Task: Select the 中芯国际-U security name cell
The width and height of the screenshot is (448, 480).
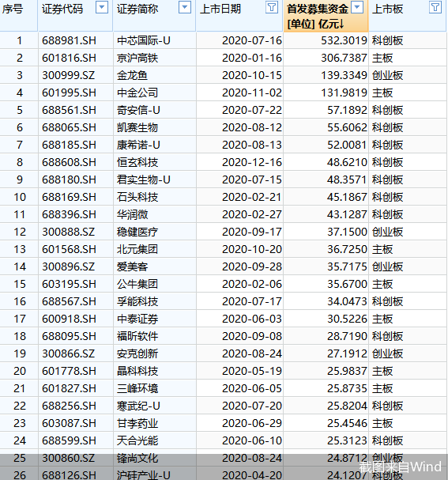Action: [x=144, y=40]
